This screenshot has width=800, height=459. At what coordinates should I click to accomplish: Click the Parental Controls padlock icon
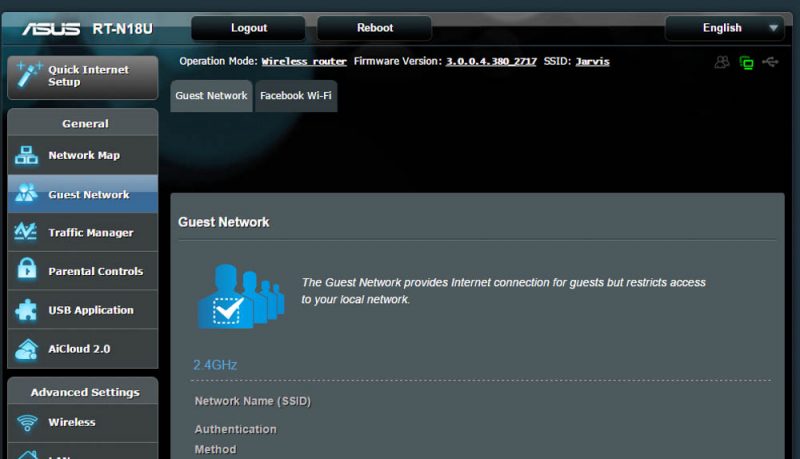tap(27, 269)
